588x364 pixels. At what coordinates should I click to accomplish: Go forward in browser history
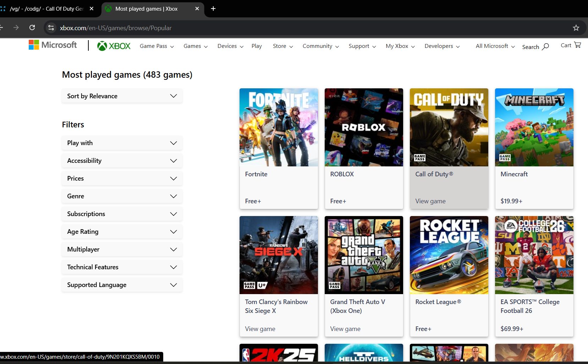(16, 28)
